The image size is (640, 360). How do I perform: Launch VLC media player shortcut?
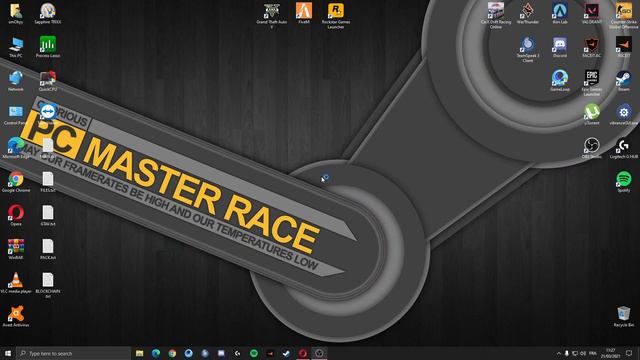(16, 282)
